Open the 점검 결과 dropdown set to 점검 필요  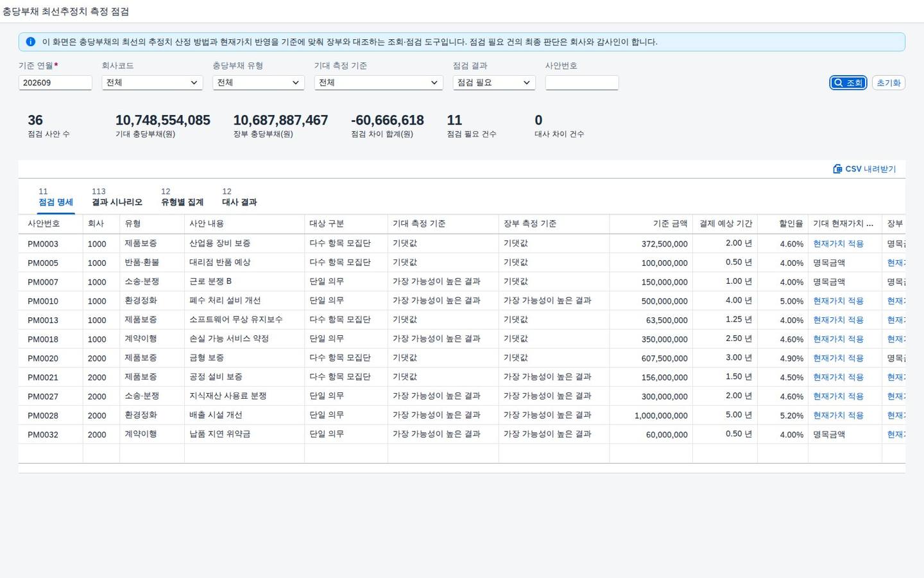pyautogui.click(x=494, y=83)
